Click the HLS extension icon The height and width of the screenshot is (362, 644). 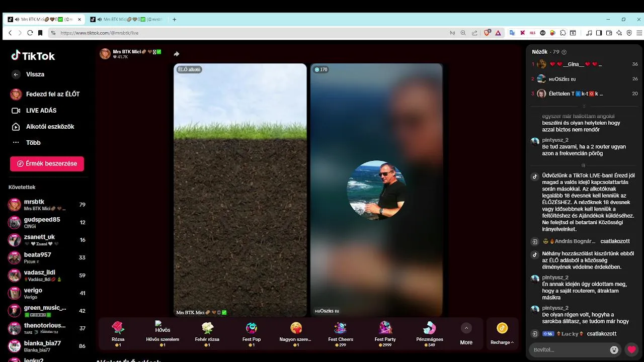point(533,33)
